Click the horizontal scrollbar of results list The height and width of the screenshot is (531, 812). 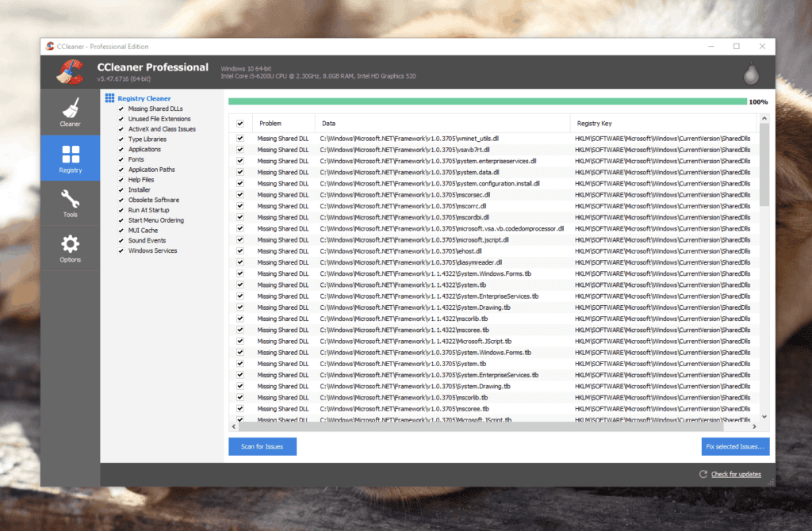click(481, 427)
